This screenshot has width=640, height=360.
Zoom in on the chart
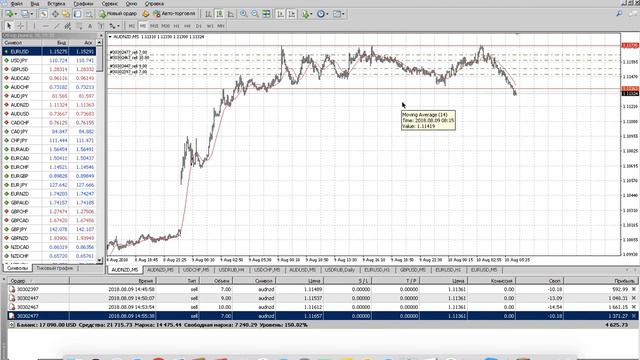(243, 14)
